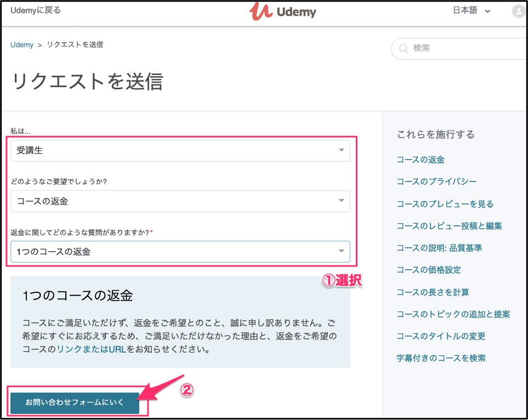Open the コースの返金 sidebar article
This screenshot has width=528, height=420.
coord(421,160)
